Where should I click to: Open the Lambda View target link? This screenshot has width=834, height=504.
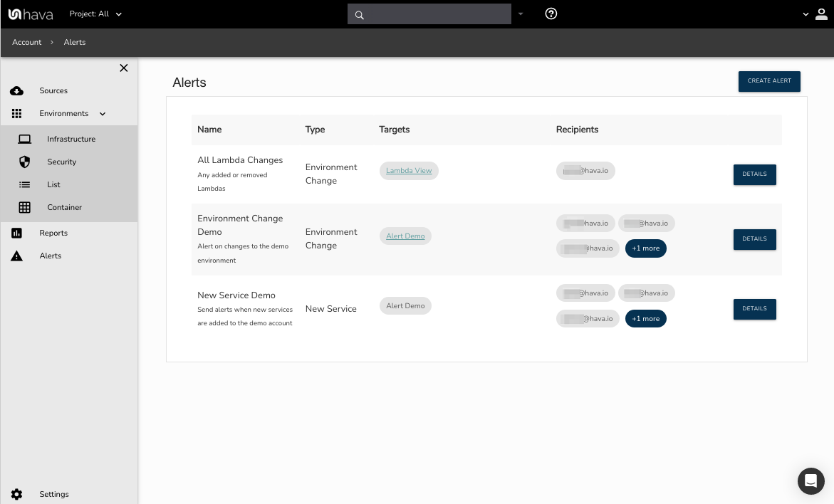point(409,171)
